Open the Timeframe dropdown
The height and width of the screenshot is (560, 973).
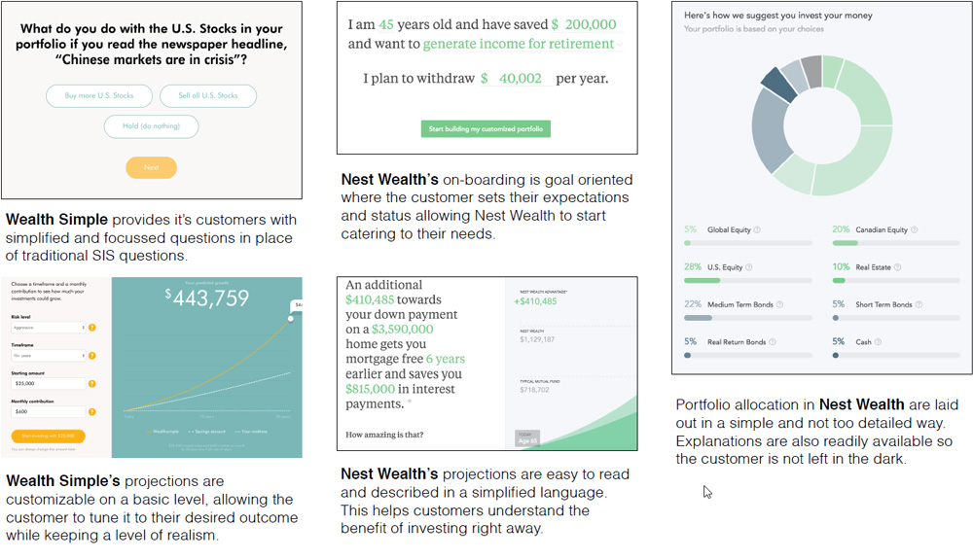pyautogui.click(x=49, y=356)
